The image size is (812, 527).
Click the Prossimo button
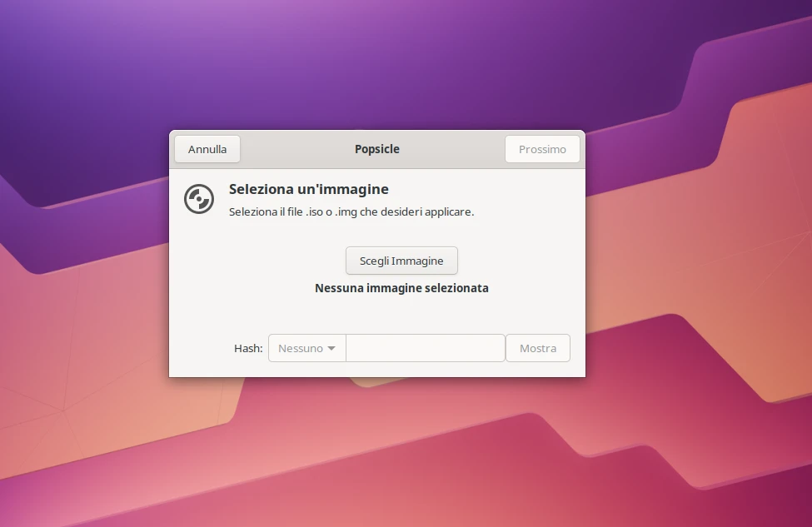pos(542,149)
